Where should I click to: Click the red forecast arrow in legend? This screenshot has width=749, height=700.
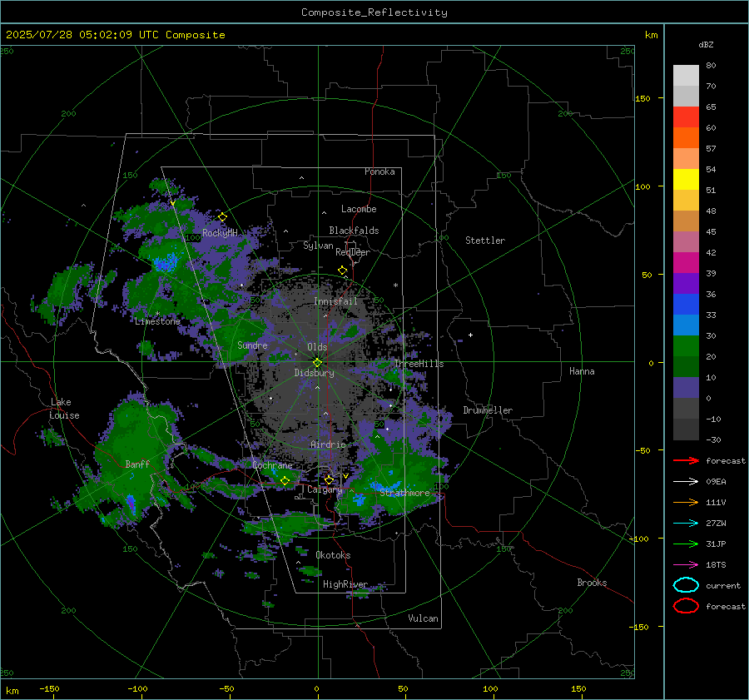(686, 460)
